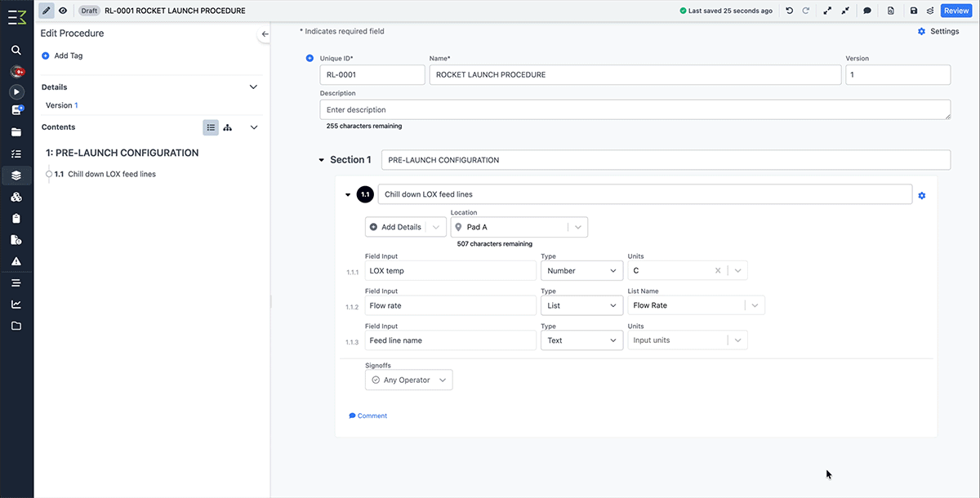Viewport: 980px width, 498px height.
Task: Click the layers icon next to Review
Action: pos(930,11)
